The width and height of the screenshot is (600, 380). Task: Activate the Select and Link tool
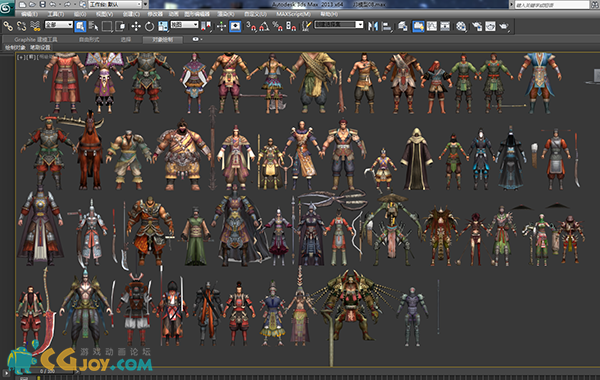[x=8, y=26]
